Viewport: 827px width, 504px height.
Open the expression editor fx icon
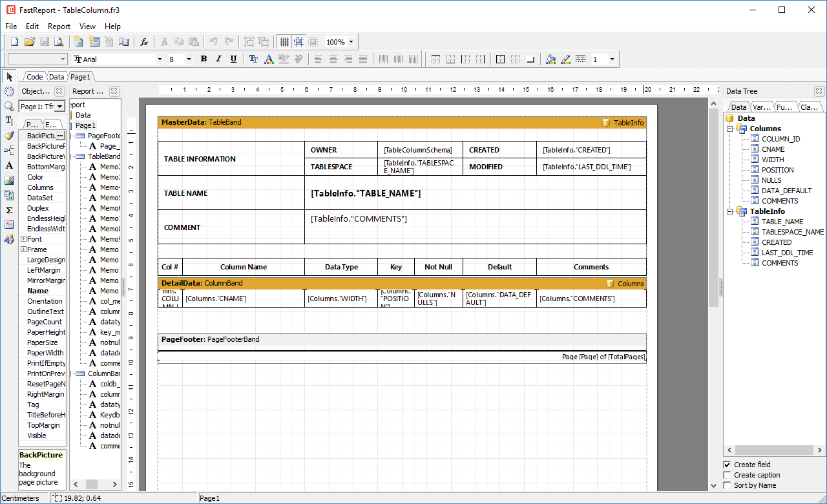[x=144, y=42]
